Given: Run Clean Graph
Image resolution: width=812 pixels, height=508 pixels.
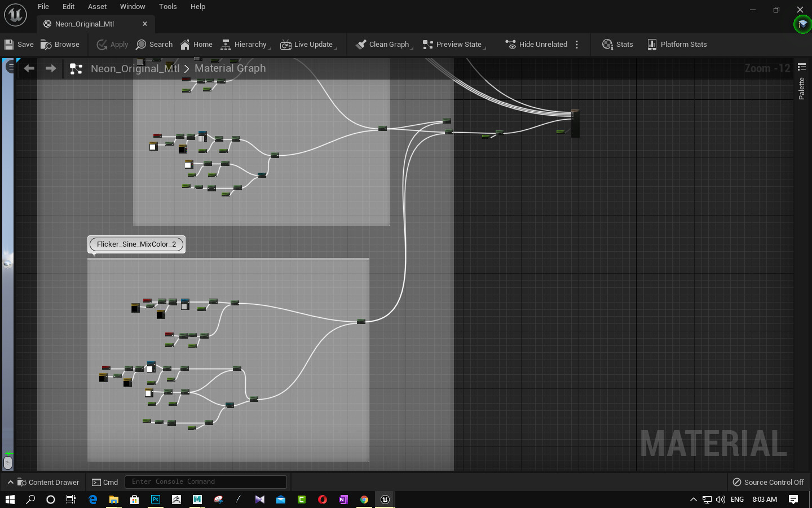Looking at the screenshot, I should [x=383, y=45].
